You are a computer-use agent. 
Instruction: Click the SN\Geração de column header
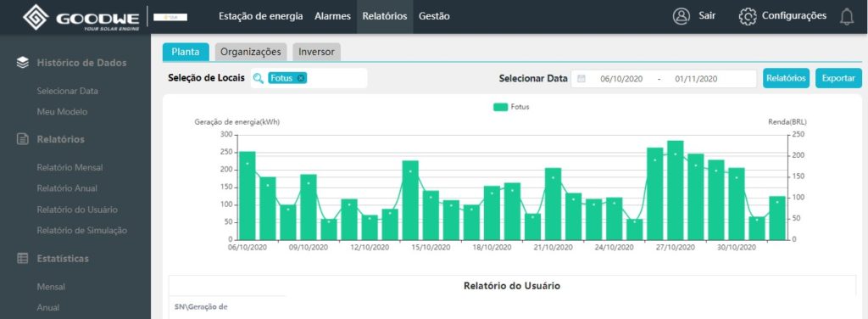200,306
